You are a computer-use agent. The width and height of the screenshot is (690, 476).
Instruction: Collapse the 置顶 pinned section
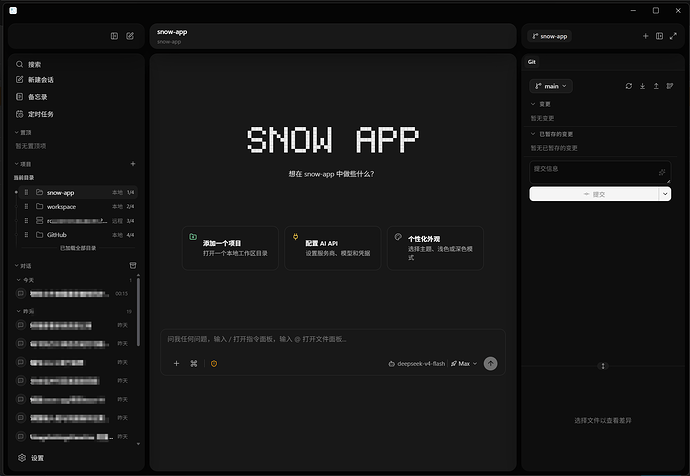(23, 132)
